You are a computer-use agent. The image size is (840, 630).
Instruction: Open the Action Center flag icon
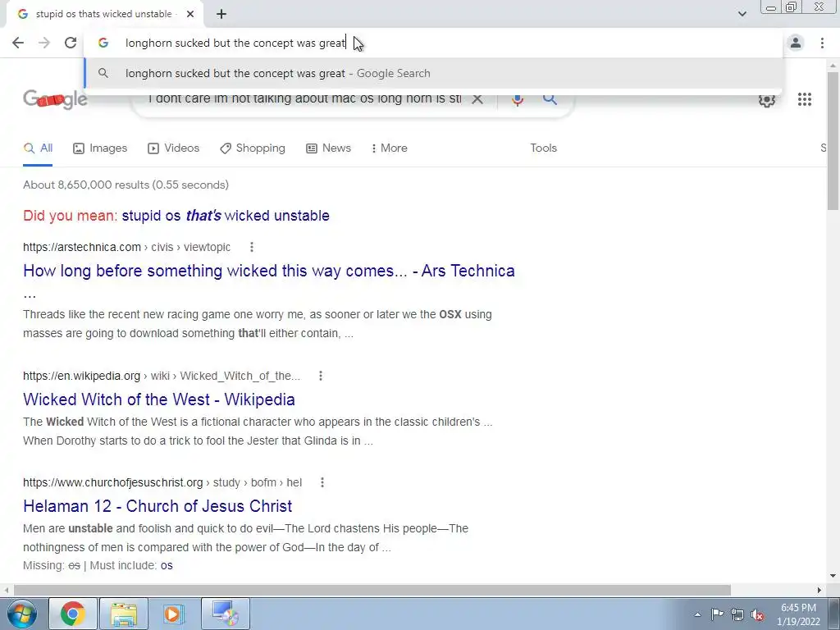[717, 614]
